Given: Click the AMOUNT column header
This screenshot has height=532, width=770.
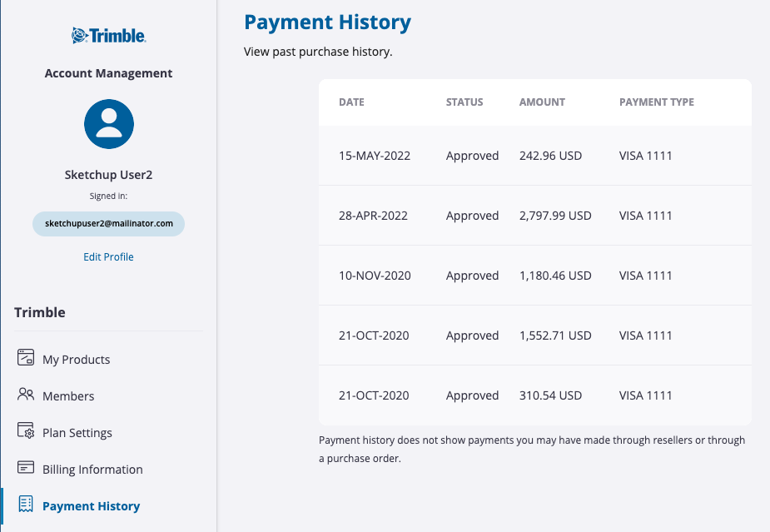Looking at the screenshot, I should [x=542, y=102].
